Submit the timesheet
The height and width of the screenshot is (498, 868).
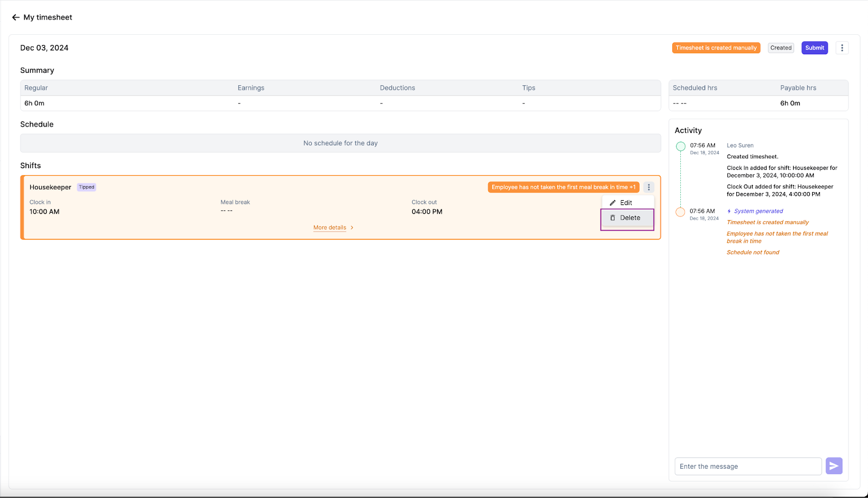[814, 48]
